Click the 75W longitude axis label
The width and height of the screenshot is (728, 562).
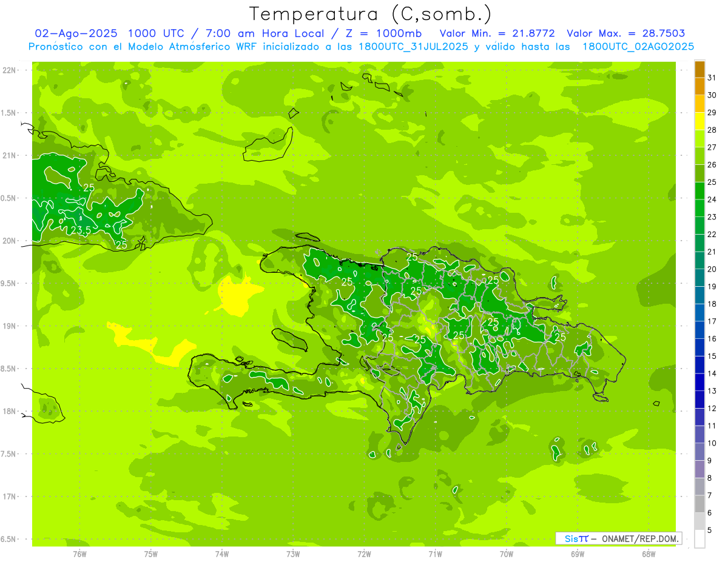coord(151,554)
